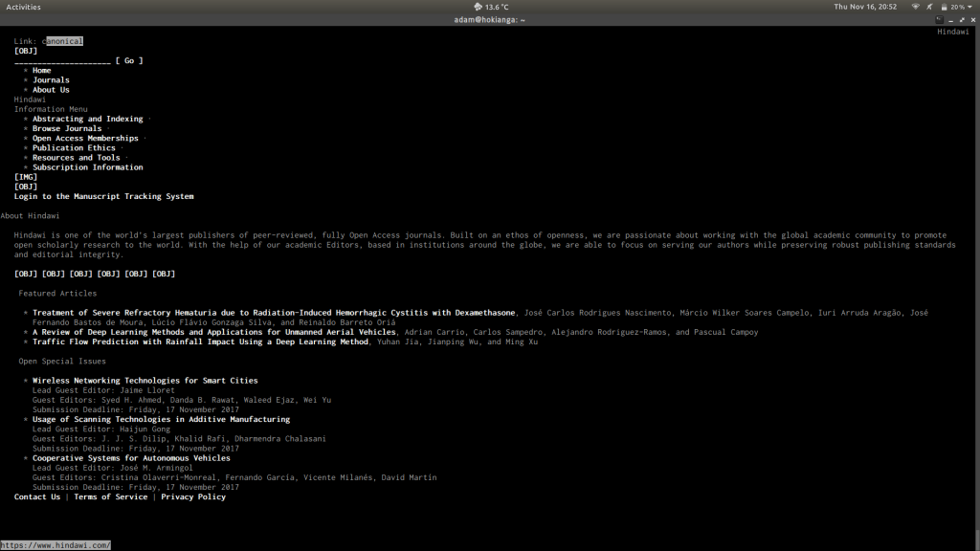Click the Hindawi page title at top right
This screenshot has height=551, width=980.
tap(952, 32)
